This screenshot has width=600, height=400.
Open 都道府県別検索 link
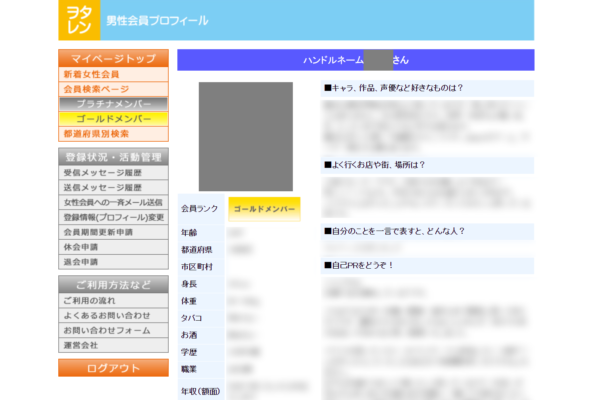[113, 134]
